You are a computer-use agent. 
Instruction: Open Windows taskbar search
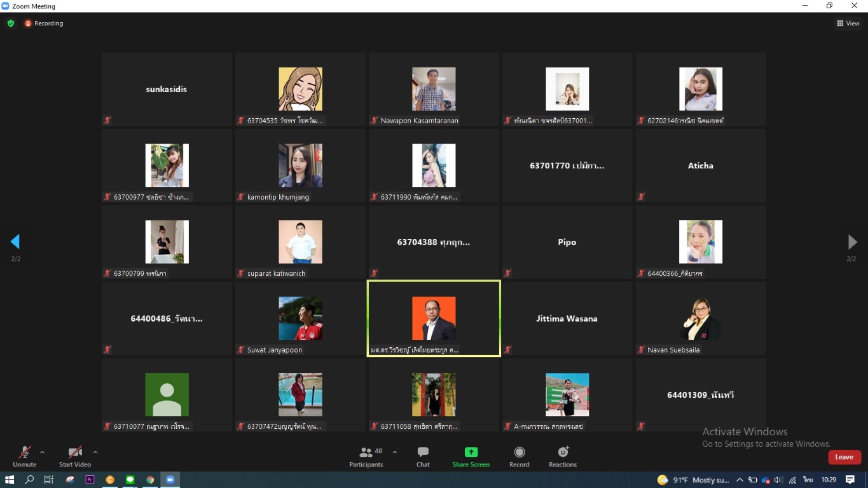(x=29, y=480)
